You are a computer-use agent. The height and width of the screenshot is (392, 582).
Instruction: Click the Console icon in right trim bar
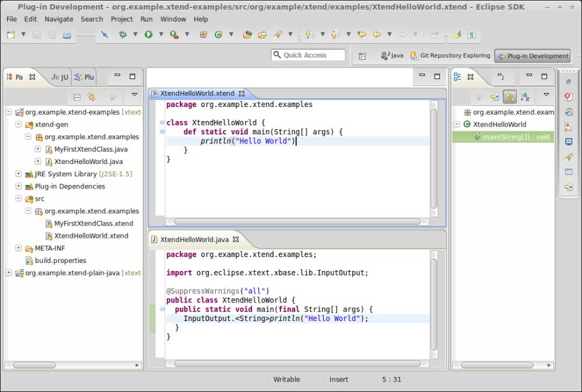pyautogui.click(x=569, y=142)
